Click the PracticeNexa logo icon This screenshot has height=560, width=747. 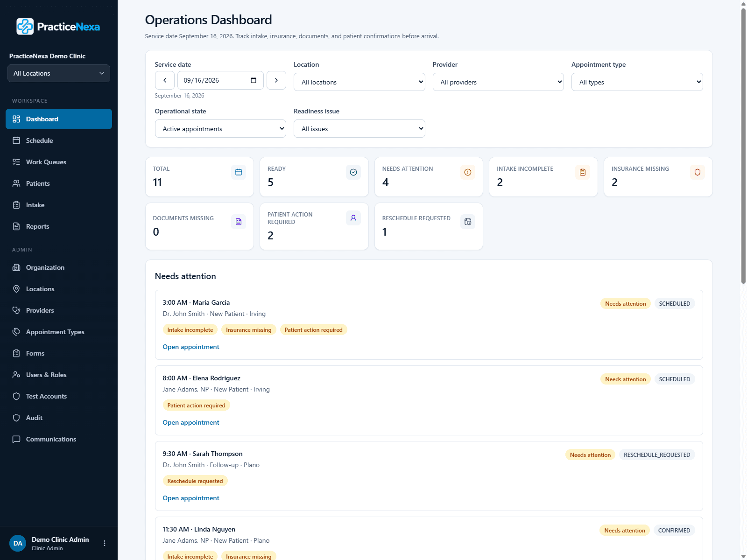[x=25, y=27]
